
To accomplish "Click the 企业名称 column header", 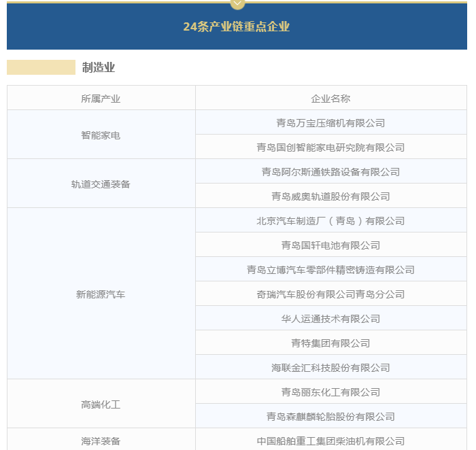I will click(x=331, y=99).
